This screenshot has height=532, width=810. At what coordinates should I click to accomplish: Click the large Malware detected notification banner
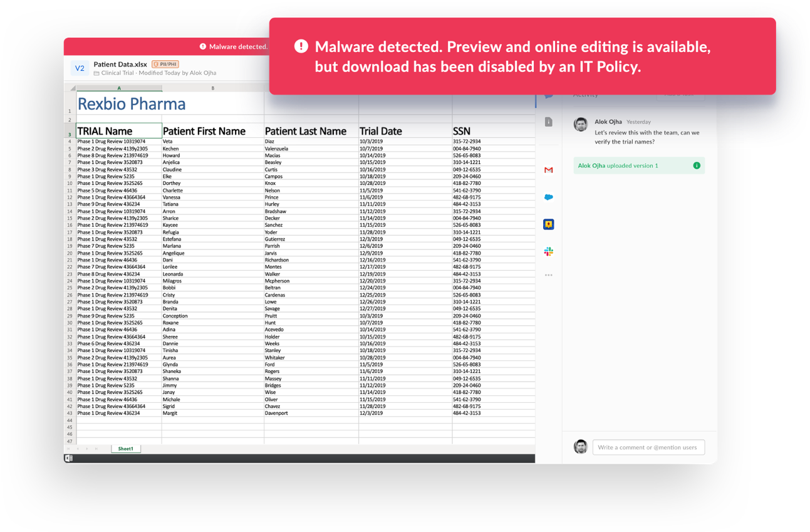point(522,56)
